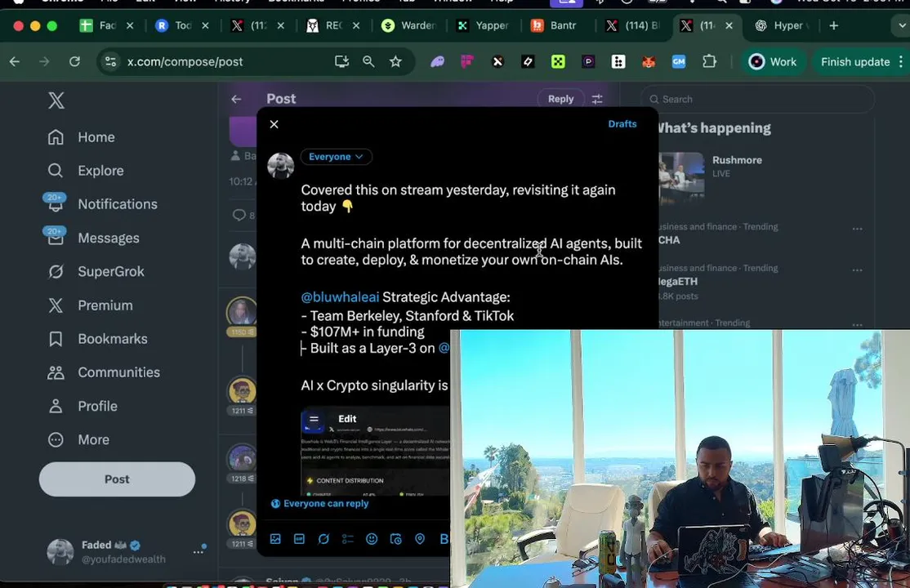Click the large Post button in sidebar
Viewport: 910px width, 588px height.
click(x=118, y=479)
